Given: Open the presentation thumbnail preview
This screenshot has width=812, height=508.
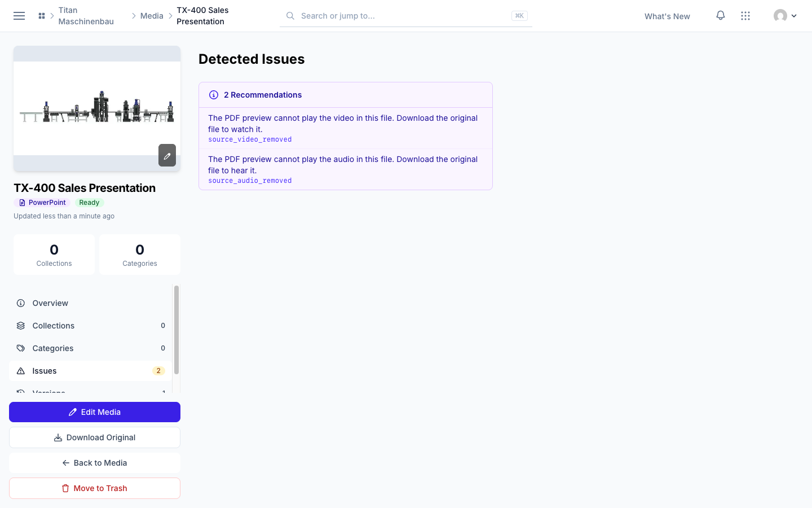Looking at the screenshot, I should [x=97, y=108].
